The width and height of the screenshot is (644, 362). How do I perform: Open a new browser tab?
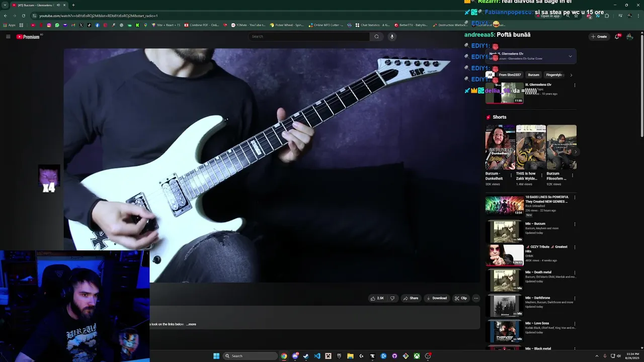point(73,5)
